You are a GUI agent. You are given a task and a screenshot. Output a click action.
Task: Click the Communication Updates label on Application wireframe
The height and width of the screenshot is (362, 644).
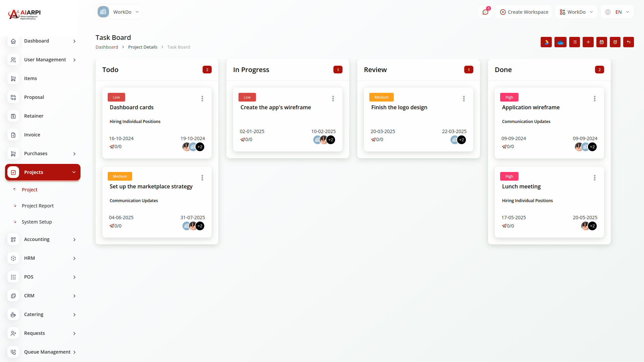[x=526, y=122]
